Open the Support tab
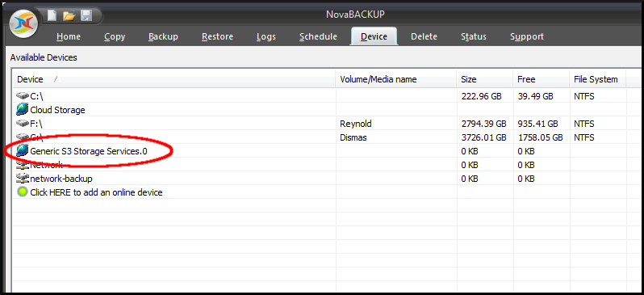This screenshot has width=644, height=295. [527, 36]
